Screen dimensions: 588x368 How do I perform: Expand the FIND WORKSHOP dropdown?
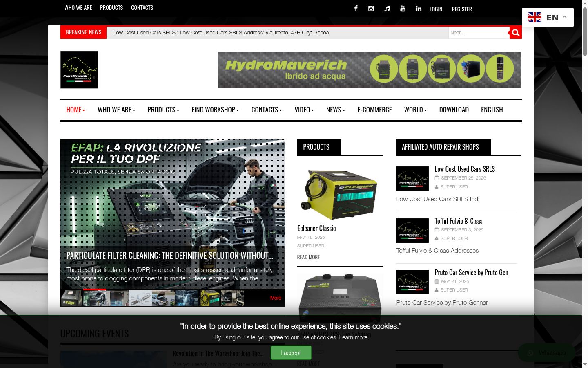coord(215,110)
